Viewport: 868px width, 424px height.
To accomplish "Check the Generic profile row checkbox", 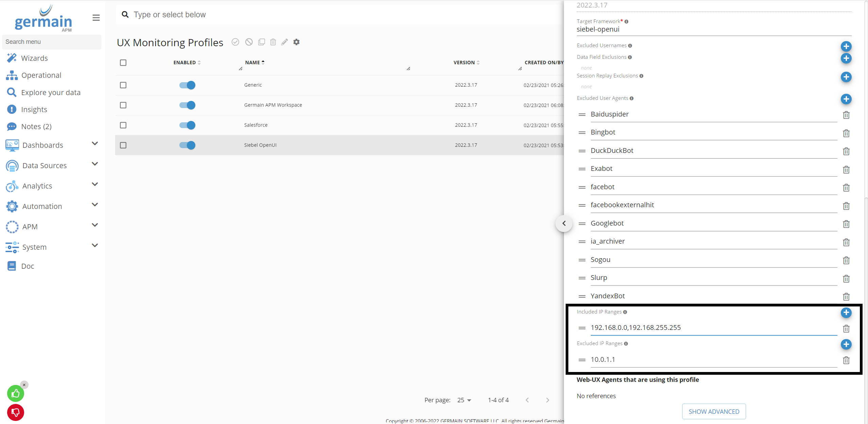I will 123,85.
